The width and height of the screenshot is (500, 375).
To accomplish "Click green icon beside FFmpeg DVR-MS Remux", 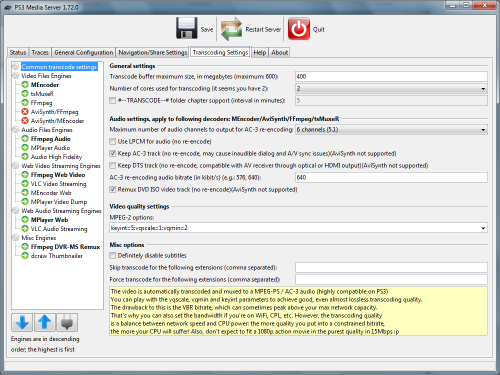I will coord(25,247).
